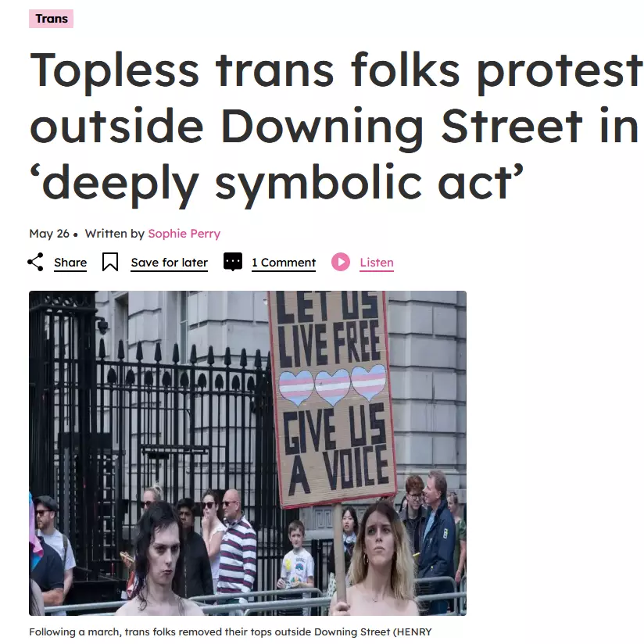Click 'deeply symbolic act' headline line
The image size is (644, 644).
[x=277, y=184]
